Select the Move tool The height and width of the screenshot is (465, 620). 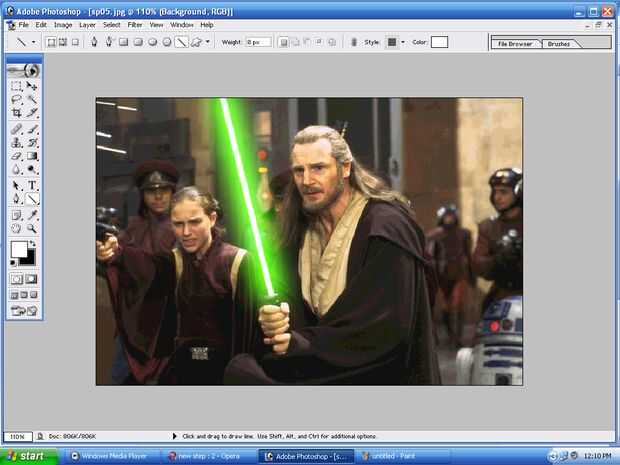32,86
